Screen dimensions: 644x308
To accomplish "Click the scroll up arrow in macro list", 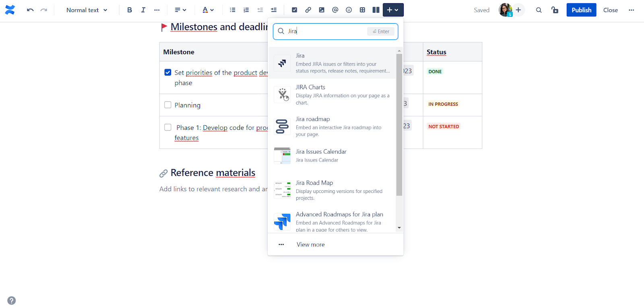I will (x=399, y=51).
